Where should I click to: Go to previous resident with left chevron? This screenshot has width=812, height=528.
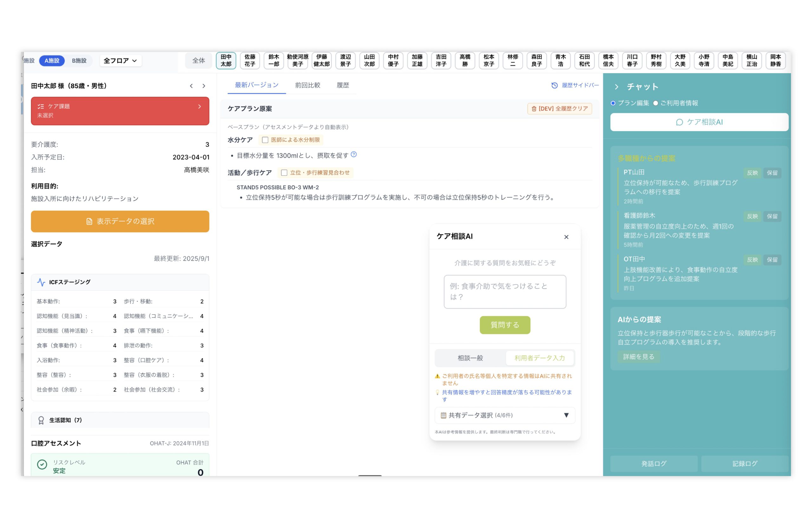point(191,86)
